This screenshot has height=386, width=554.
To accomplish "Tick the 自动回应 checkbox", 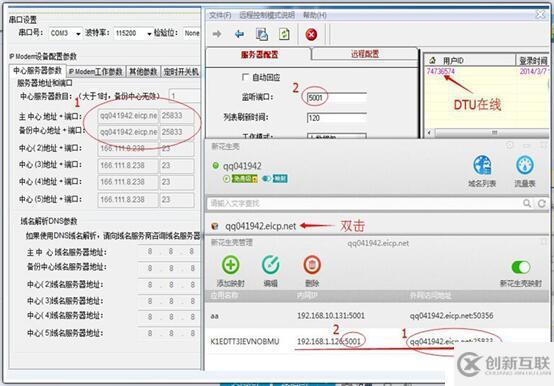I will [245, 77].
